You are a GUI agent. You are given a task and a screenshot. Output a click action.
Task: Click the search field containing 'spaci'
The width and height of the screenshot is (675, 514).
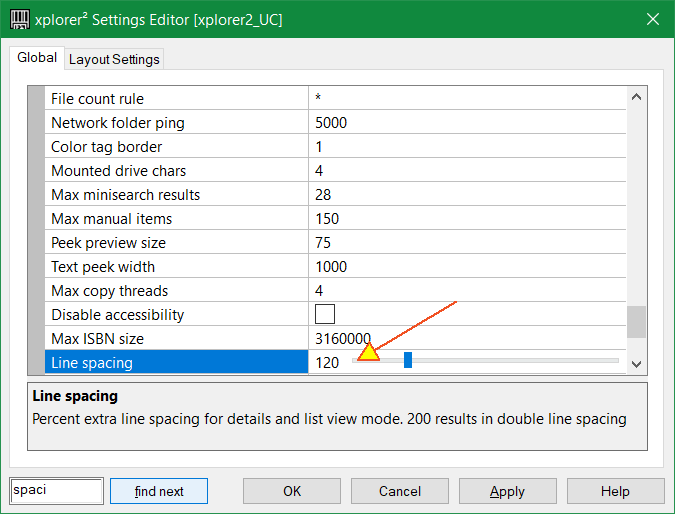coord(56,490)
